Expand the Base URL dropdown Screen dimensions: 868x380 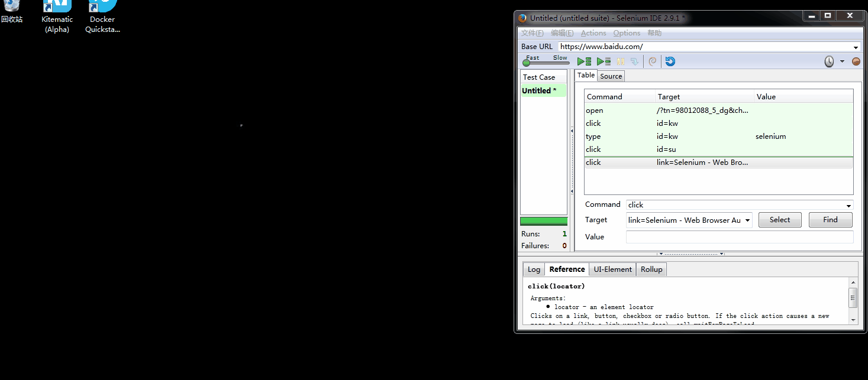tap(856, 47)
